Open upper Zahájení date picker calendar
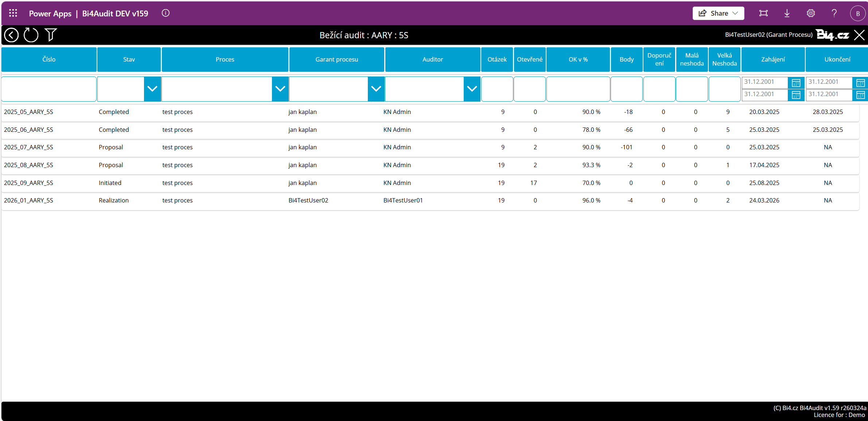 pos(796,83)
